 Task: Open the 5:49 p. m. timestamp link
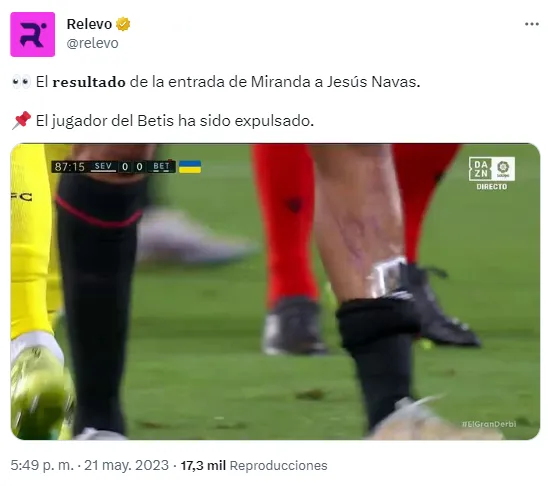tap(42, 465)
